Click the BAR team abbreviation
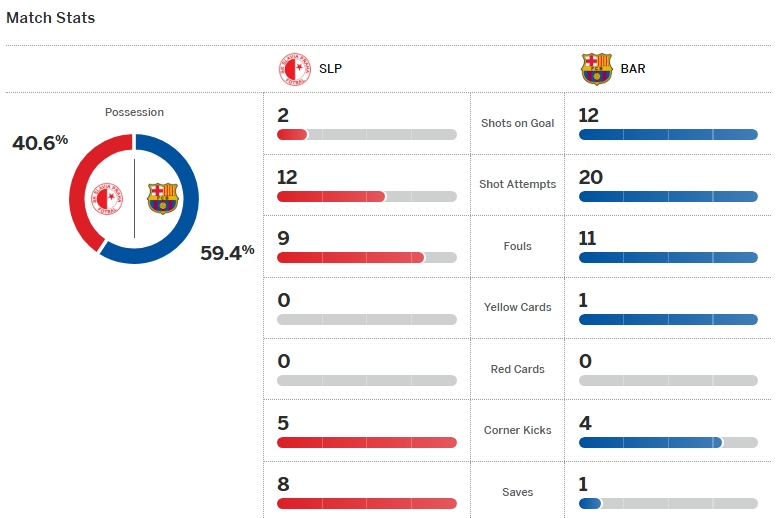Screen dimensions: 779x518 pyautogui.click(x=633, y=69)
